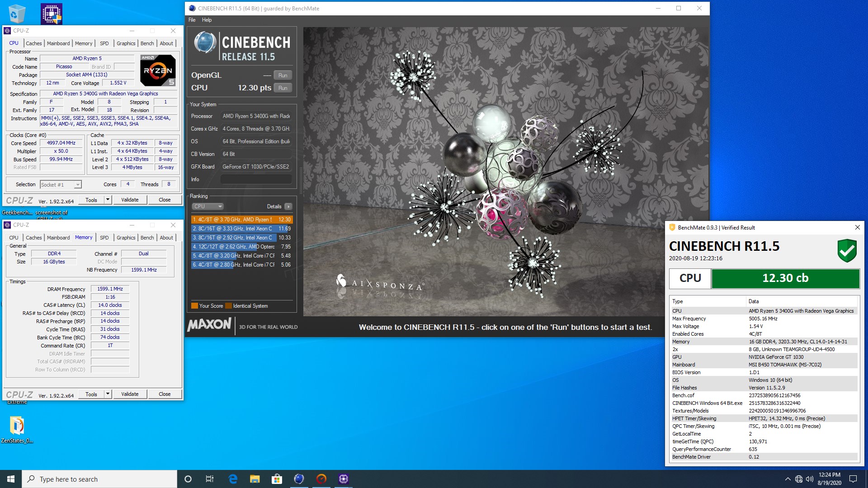Open File Explorer from the taskbar
Image resolution: width=868 pixels, height=488 pixels.
pyautogui.click(x=255, y=479)
